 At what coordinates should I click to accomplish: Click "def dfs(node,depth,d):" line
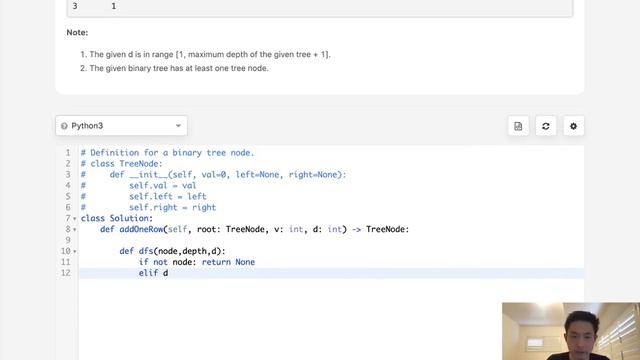(x=172, y=251)
